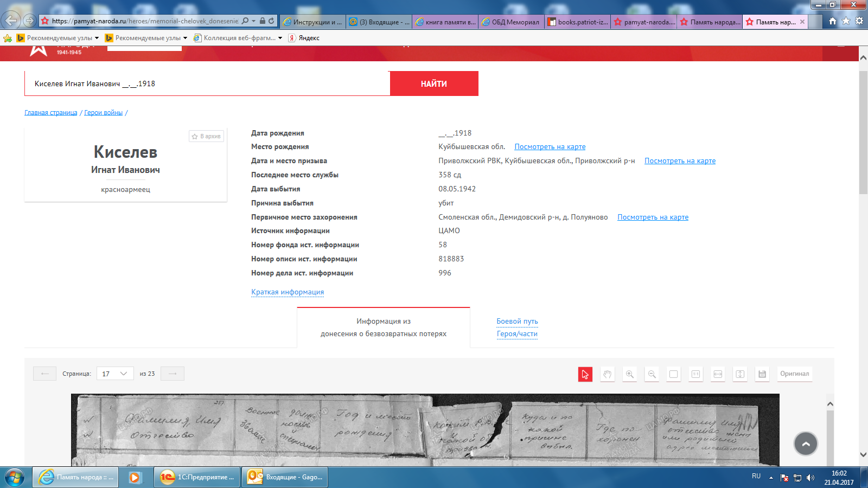Fit document scan to width
This screenshot has height=488, width=868.
point(718,374)
